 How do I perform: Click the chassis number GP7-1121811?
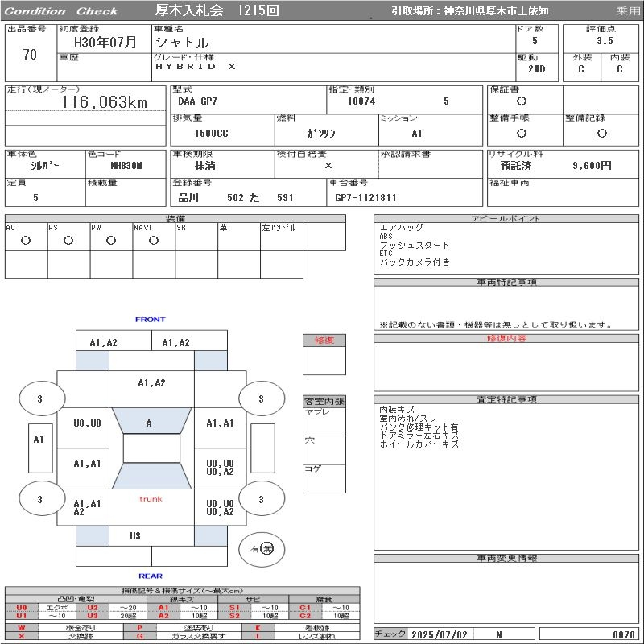pos(365,197)
